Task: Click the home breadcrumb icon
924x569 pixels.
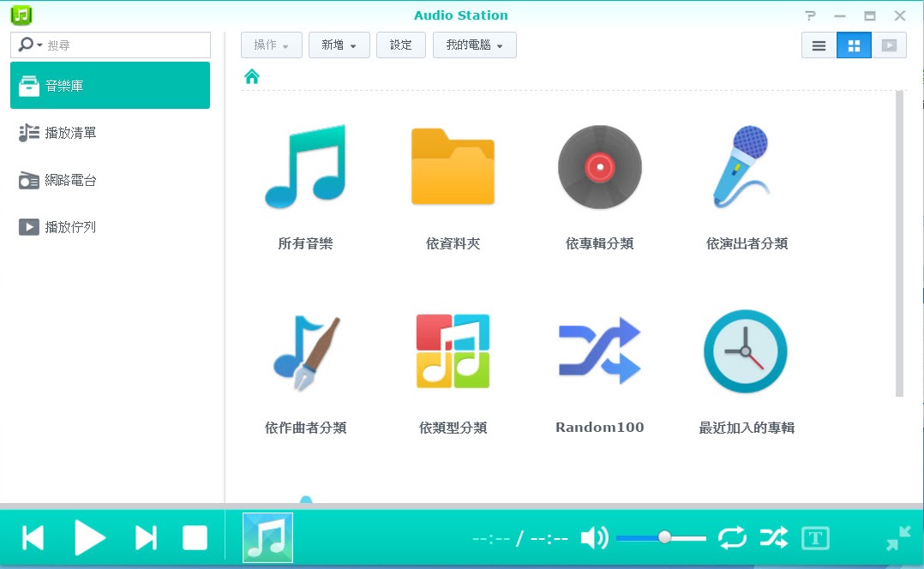Action: point(252,76)
